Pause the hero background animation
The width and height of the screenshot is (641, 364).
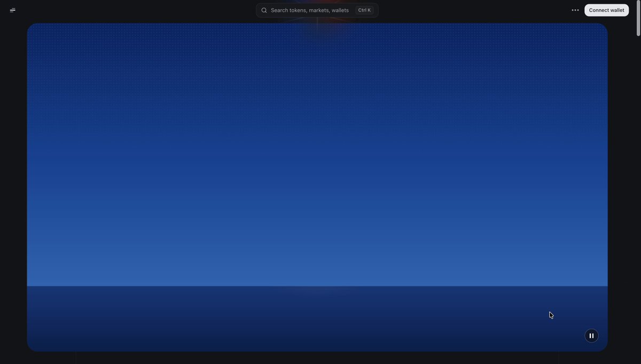pos(591,336)
